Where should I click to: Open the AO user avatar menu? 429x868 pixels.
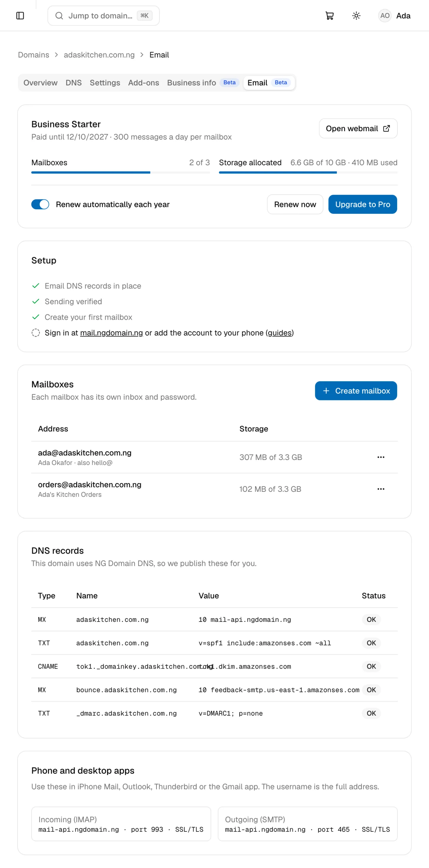pyautogui.click(x=385, y=15)
